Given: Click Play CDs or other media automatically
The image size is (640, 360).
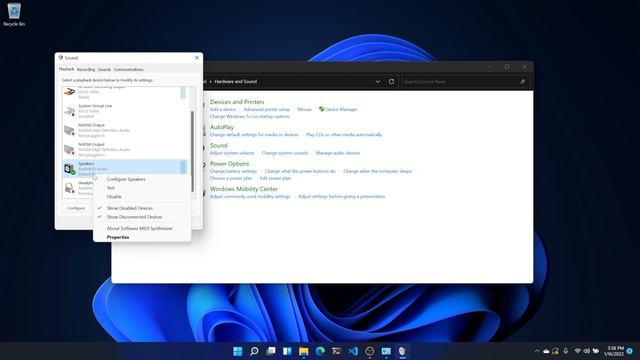Looking at the screenshot, I should point(344,135).
